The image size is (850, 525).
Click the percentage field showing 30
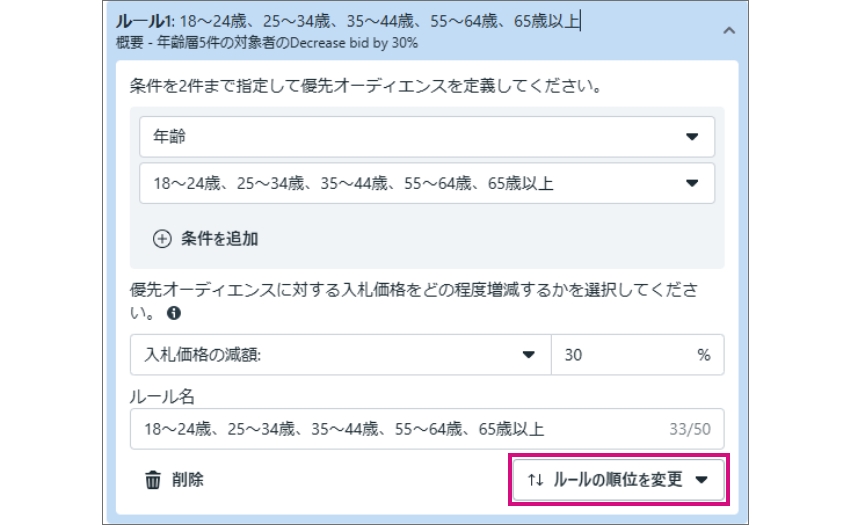[x=638, y=355]
